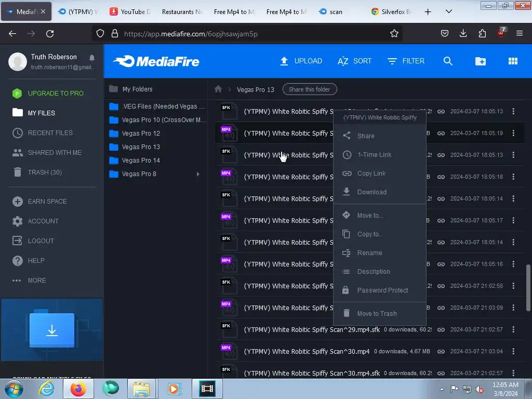Open three-dot menu for file dated 21:03:09

513,308
